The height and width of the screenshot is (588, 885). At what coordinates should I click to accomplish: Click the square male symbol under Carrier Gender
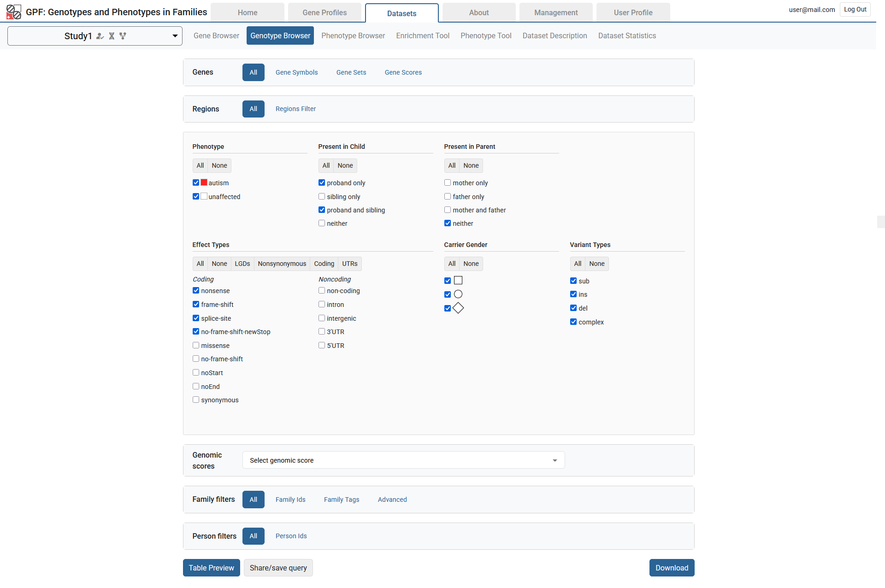458,280
